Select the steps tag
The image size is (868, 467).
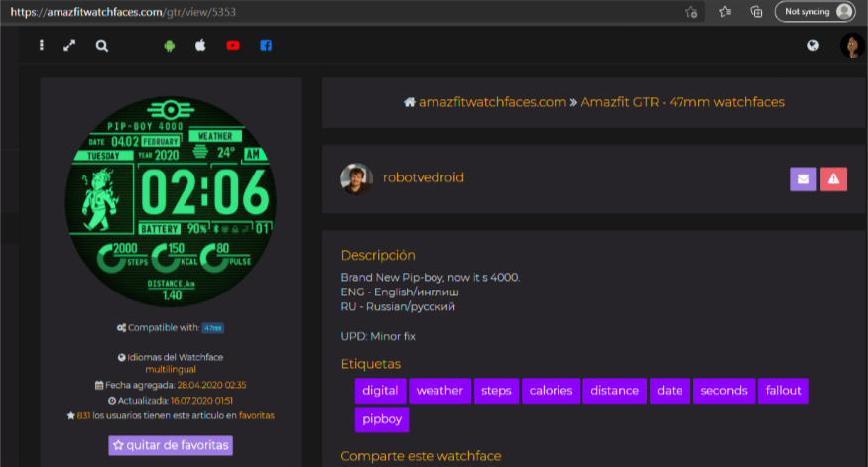pyautogui.click(x=496, y=391)
